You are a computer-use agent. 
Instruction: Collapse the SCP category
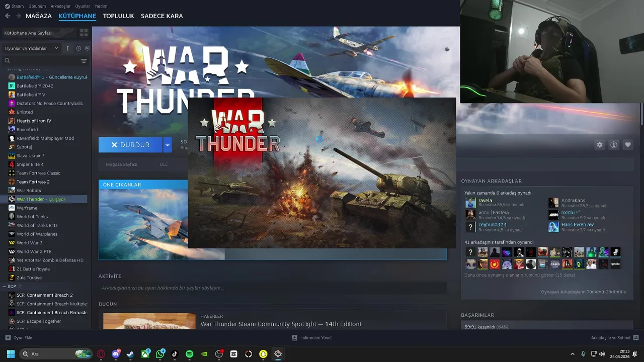pyautogui.click(x=5, y=286)
